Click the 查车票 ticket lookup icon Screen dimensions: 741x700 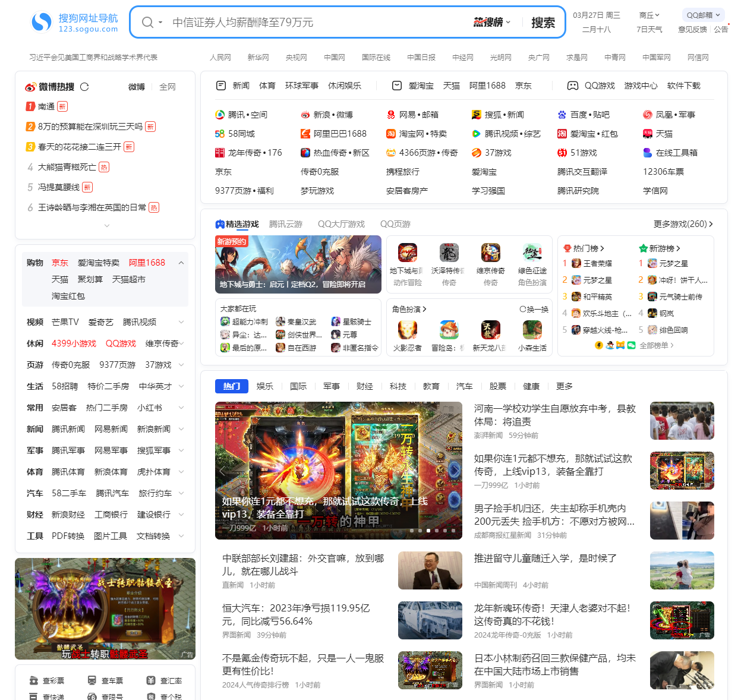tap(92, 680)
